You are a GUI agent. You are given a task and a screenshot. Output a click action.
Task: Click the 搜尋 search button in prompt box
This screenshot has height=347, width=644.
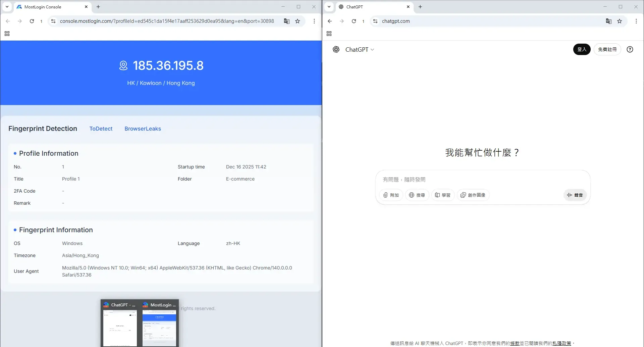tap(417, 195)
